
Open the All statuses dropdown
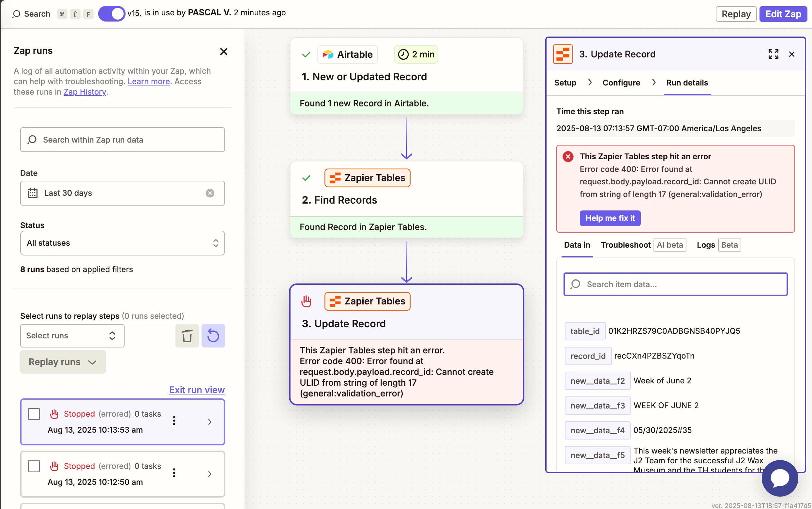122,243
